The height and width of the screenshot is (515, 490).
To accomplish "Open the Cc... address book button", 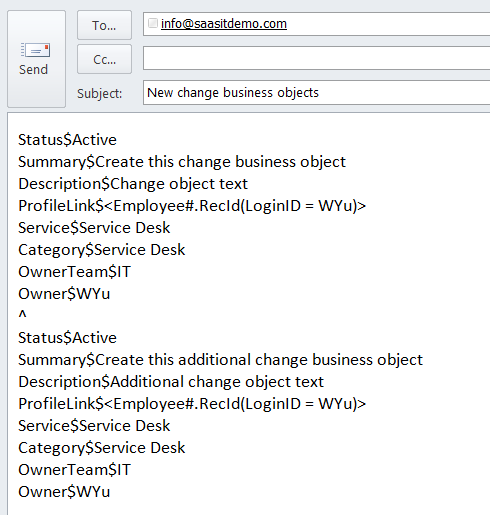I will click(x=104, y=59).
